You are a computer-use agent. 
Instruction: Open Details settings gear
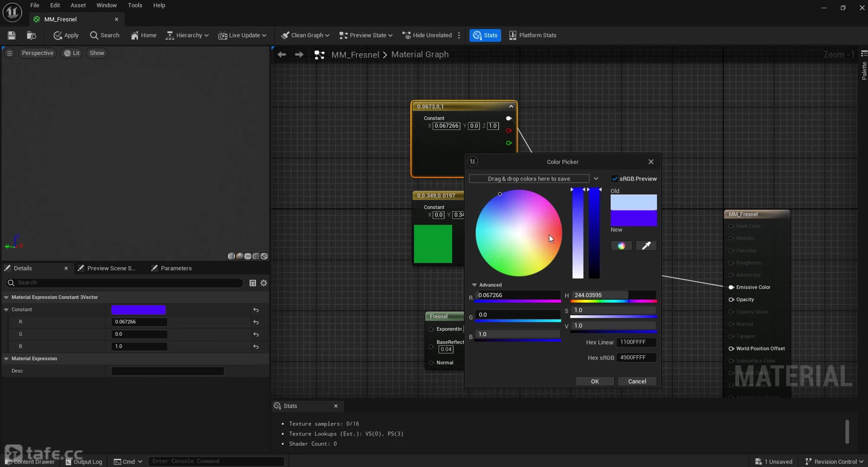[264, 283]
